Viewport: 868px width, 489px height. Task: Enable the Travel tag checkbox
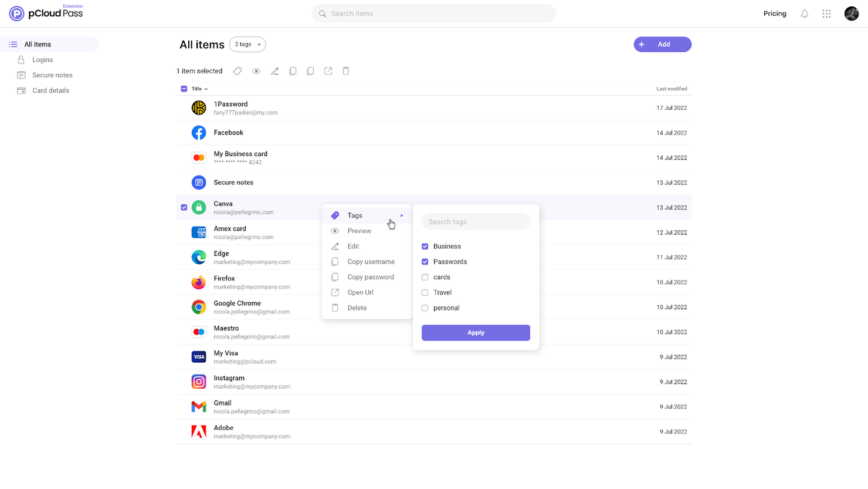(425, 292)
